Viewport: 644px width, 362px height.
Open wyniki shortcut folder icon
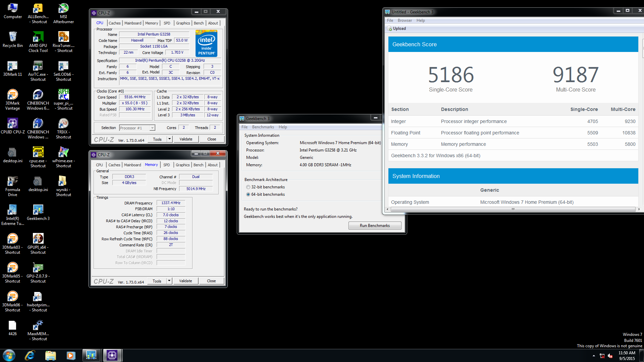63,186
